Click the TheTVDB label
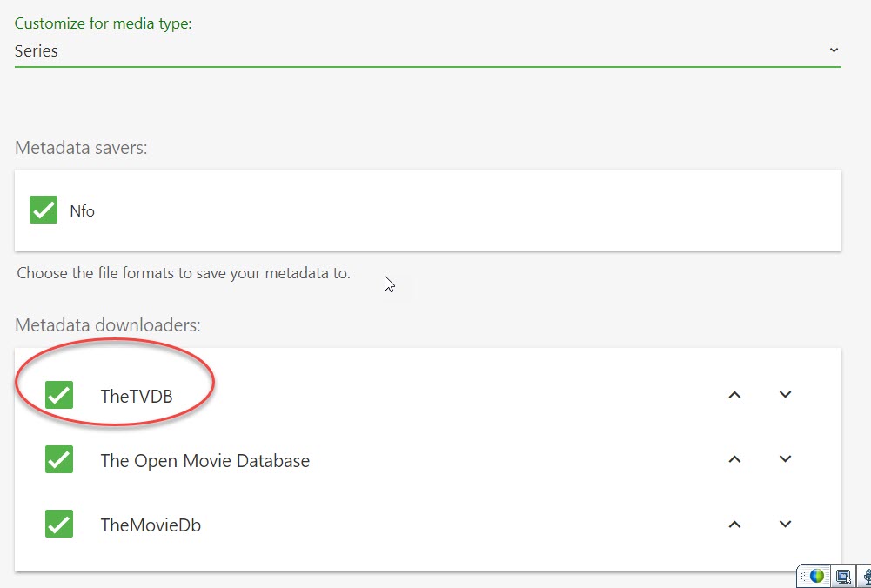 pos(137,396)
